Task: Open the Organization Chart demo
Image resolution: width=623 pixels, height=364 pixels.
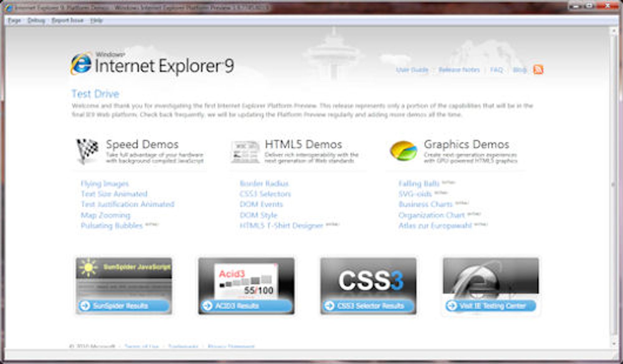Action: 432,215
